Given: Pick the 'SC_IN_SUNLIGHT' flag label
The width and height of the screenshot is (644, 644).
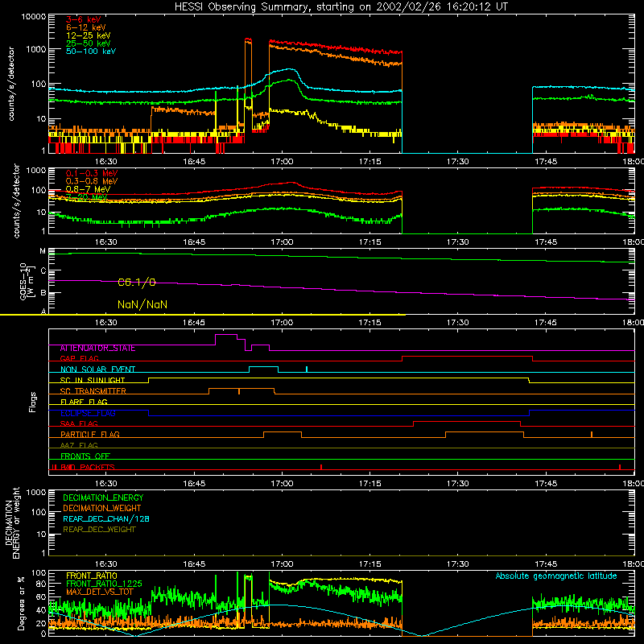Looking at the screenshot, I should (x=93, y=380).
